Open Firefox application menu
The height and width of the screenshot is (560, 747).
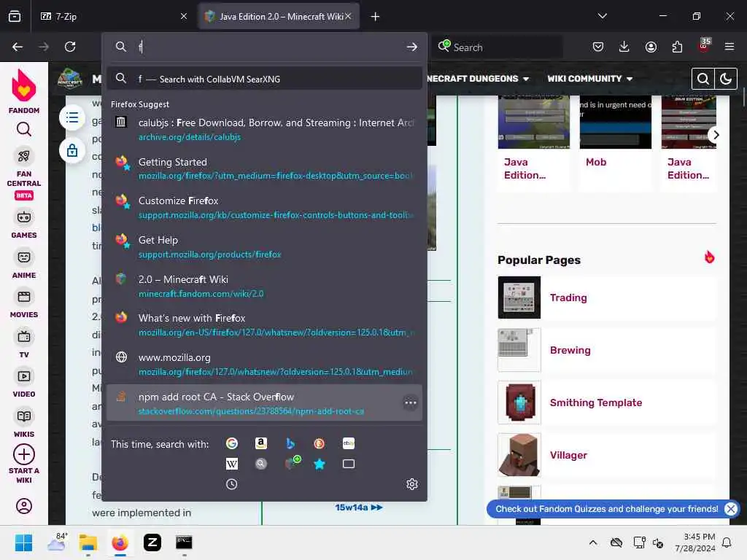(x=729, y=47)
